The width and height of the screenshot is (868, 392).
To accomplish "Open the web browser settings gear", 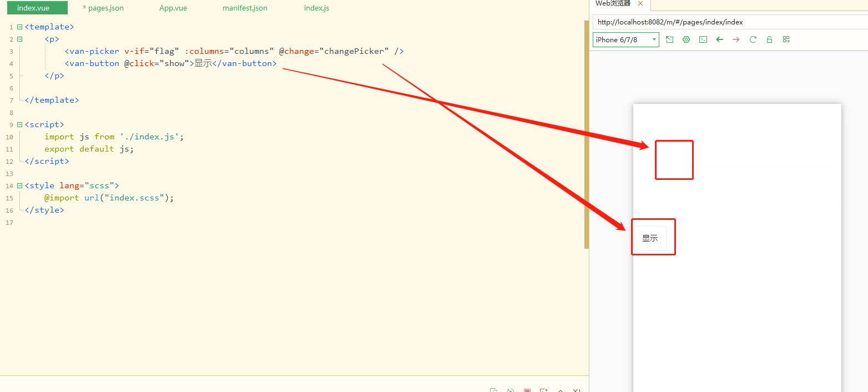I will pos(687,39).
